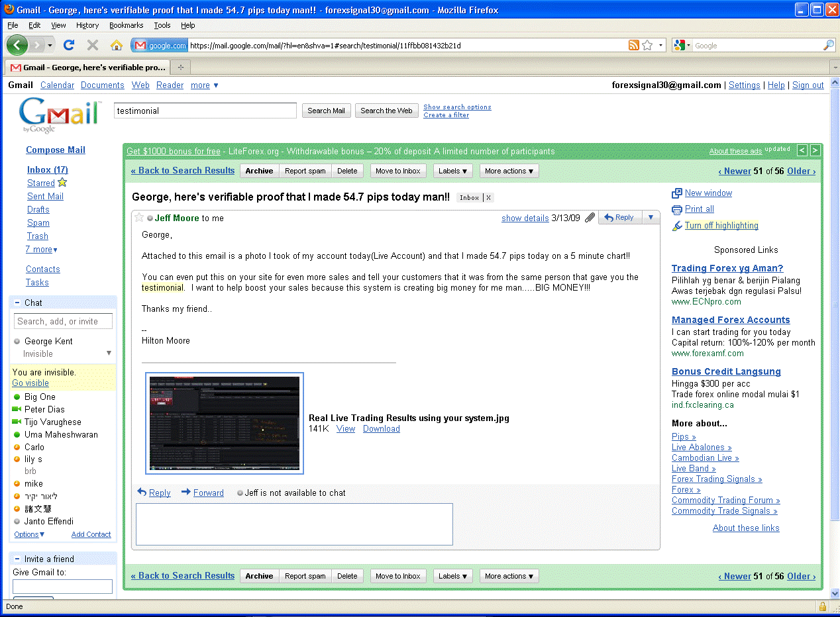Click the Print all printer icon
Image resolution: width=840 pixels, height=617 pixels.
tap(676, 209)
